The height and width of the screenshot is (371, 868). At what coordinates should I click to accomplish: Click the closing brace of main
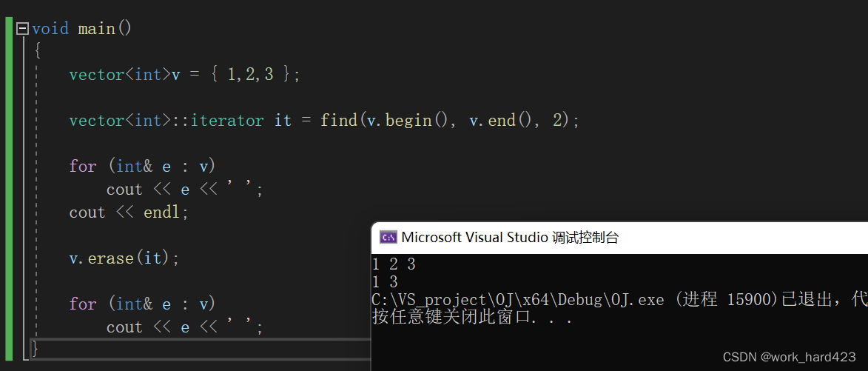pos(36,348)
